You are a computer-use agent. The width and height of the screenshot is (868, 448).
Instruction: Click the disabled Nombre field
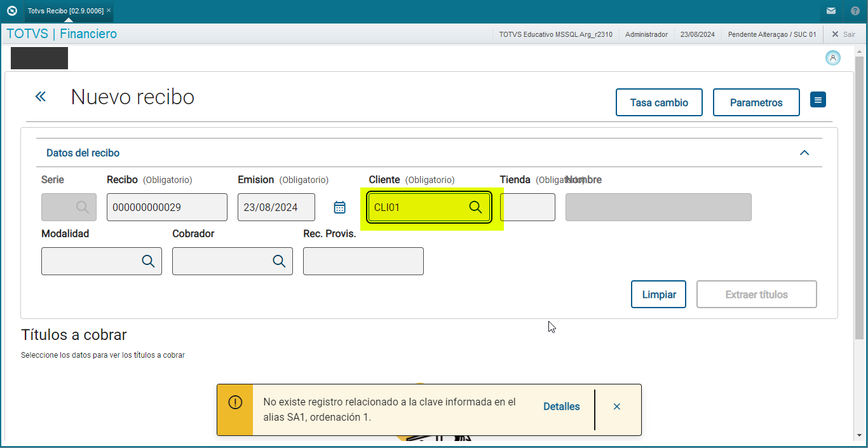658,207
